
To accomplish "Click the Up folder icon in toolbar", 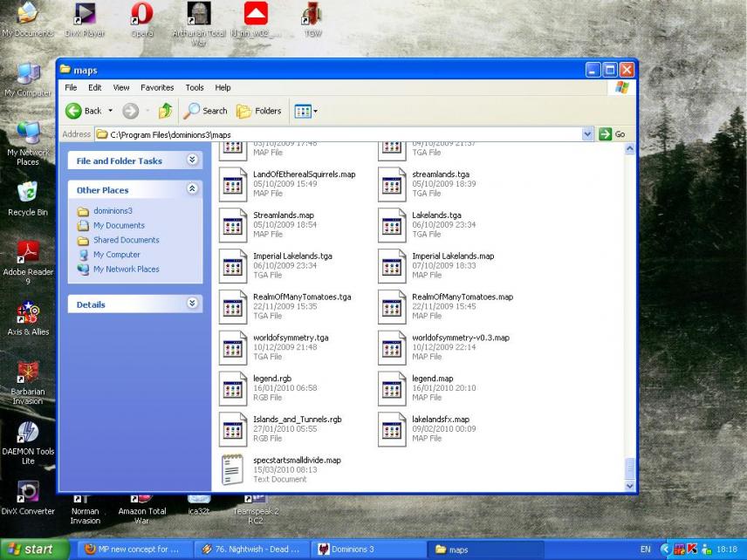I will point(165,111).
